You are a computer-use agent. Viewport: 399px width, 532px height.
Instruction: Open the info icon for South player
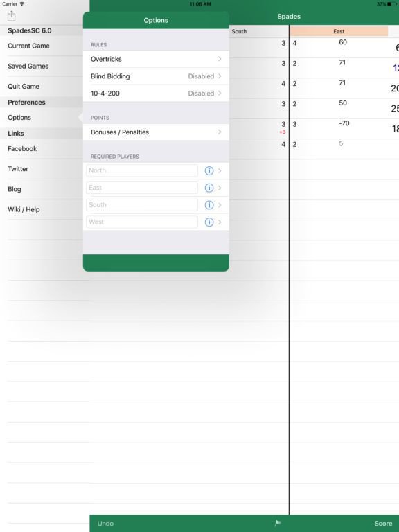[x=209, y=205]
